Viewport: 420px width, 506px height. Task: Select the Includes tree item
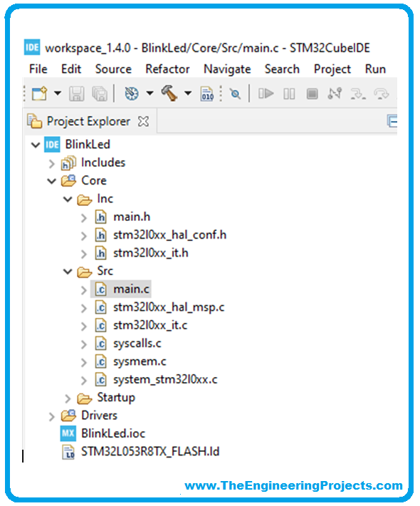pos(103,162)
